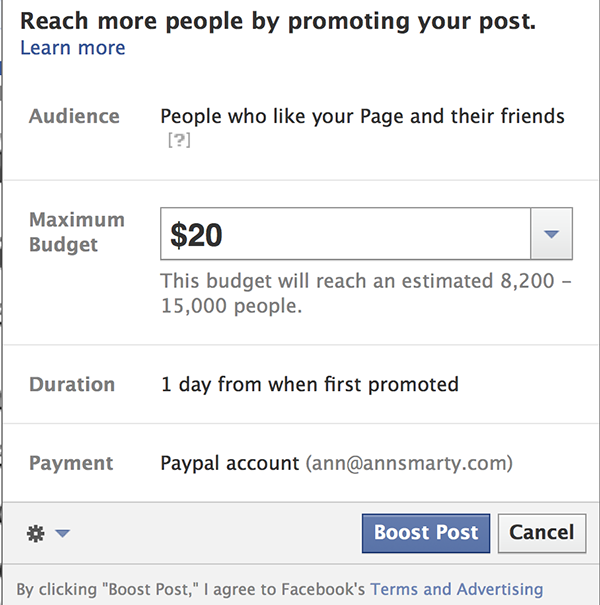Open the Learn more link
600x605 pixels.
pos(73,48)
